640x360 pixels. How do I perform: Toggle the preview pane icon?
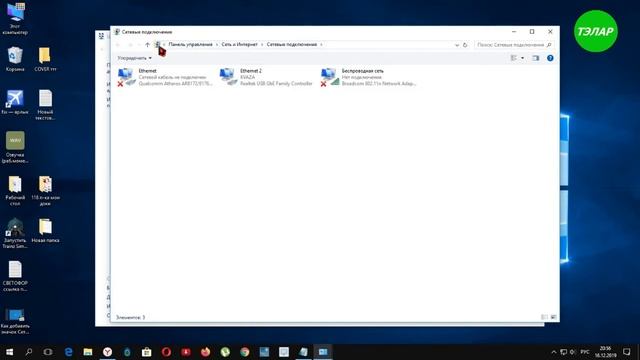(536, 58)
